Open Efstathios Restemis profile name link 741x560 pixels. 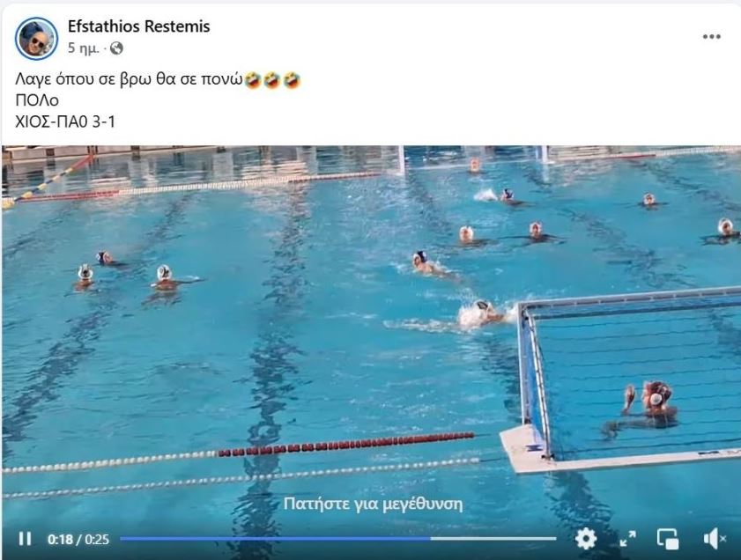(138, 26)
